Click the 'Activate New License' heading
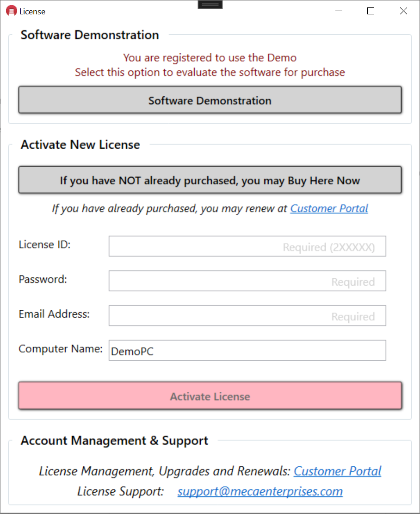This screenshot has height=514, width=420. [80, 144]
